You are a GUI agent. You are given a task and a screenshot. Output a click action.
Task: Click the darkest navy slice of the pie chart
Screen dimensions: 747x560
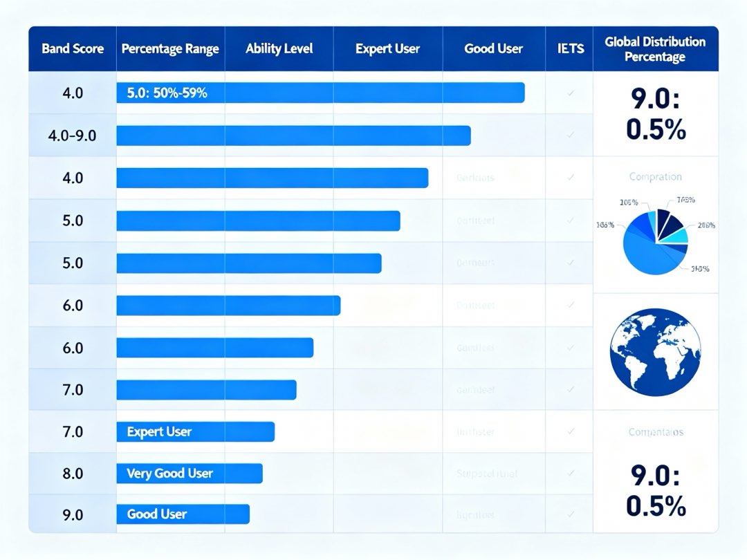[663, 221]
